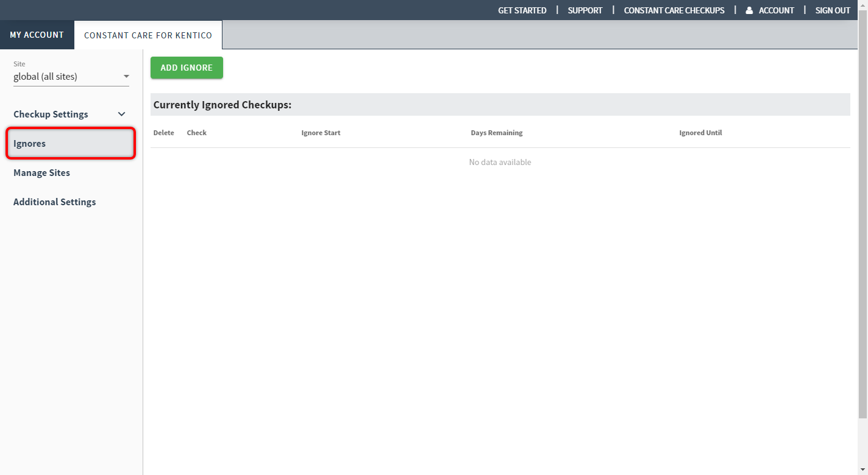Click the Days Remaining column header
The width and height of the screenshot is (868, 475).
496,133
